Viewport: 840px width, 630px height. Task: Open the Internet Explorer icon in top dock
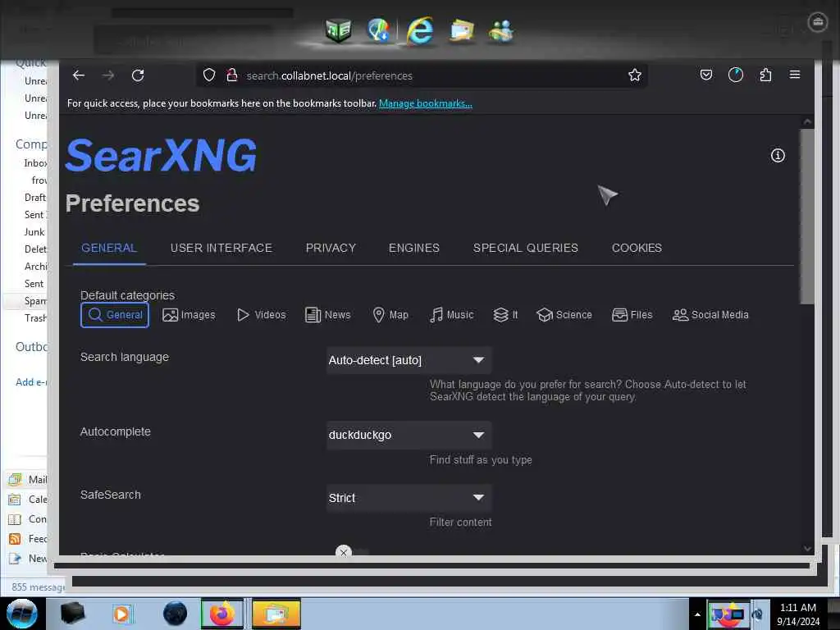(x=419, y=30)
